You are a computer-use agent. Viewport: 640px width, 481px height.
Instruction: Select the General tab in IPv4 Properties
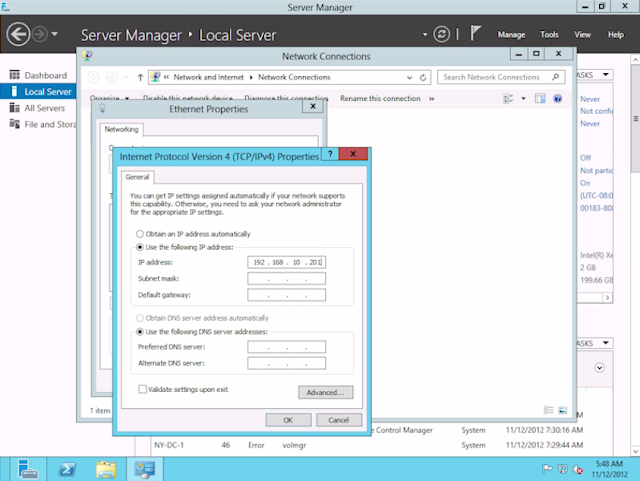[137, 177]
